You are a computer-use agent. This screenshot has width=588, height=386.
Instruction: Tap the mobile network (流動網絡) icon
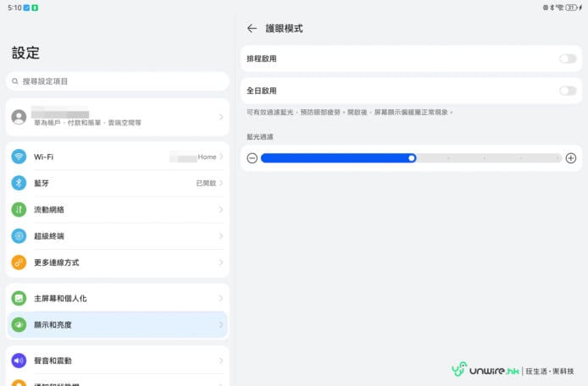(19, 209)
